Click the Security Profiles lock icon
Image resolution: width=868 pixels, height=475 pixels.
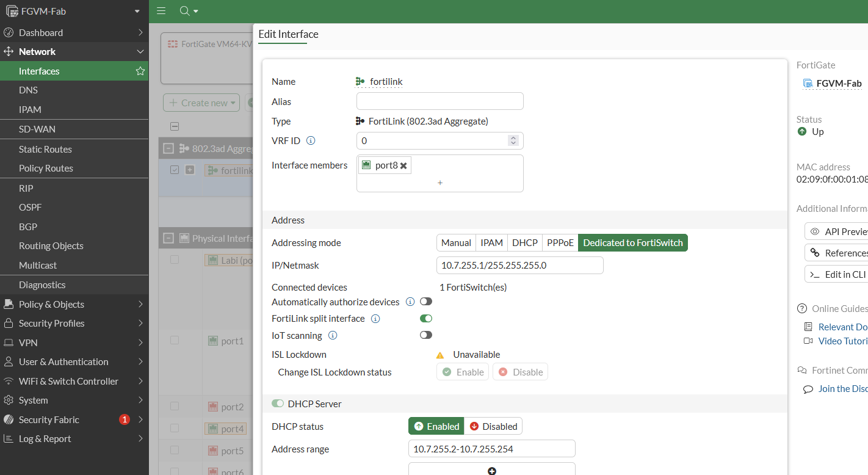click(x=9, y=323)
